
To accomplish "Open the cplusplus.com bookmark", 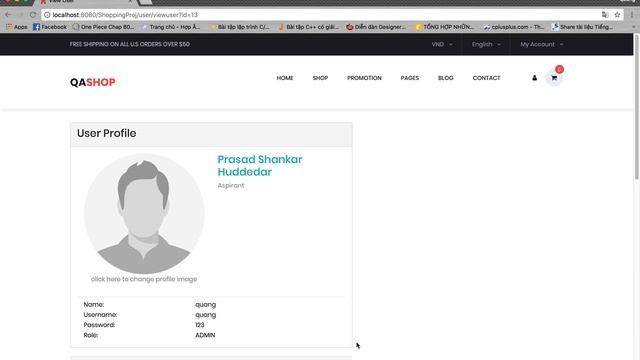I will (513, 27).
